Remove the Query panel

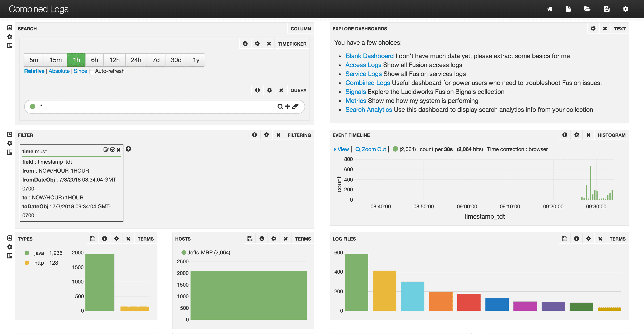point(281,90)
